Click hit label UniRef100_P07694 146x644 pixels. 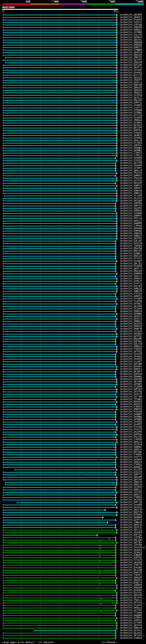[x=131, y=309]
